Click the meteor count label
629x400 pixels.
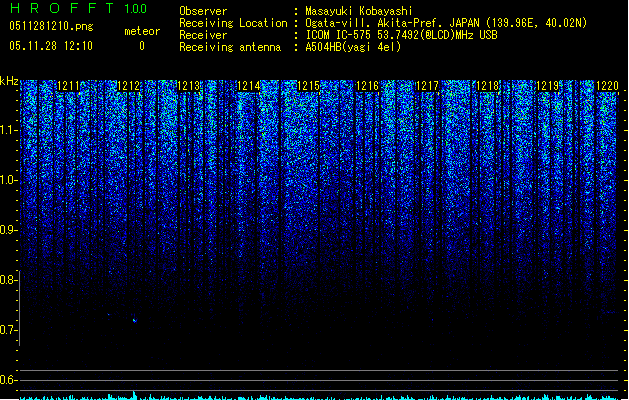click(x=142, y=31)
